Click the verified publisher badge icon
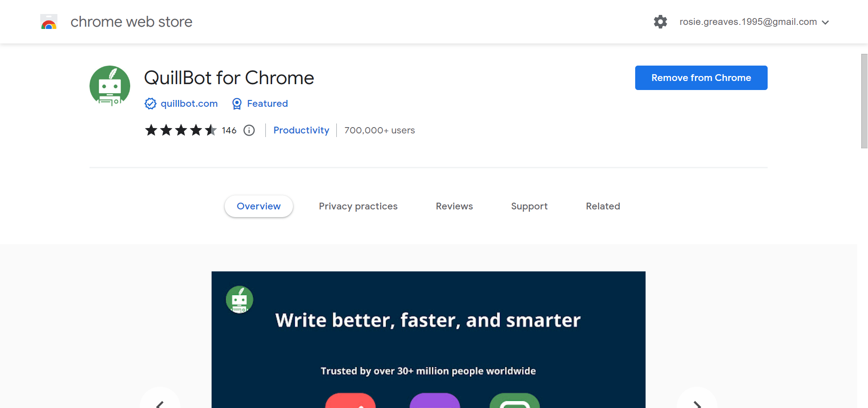 (151, 104)
